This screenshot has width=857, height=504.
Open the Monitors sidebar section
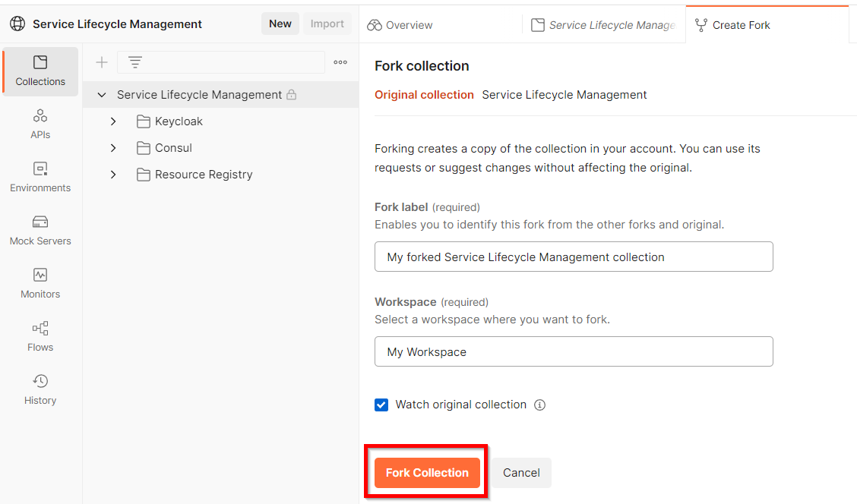point(40,283)
